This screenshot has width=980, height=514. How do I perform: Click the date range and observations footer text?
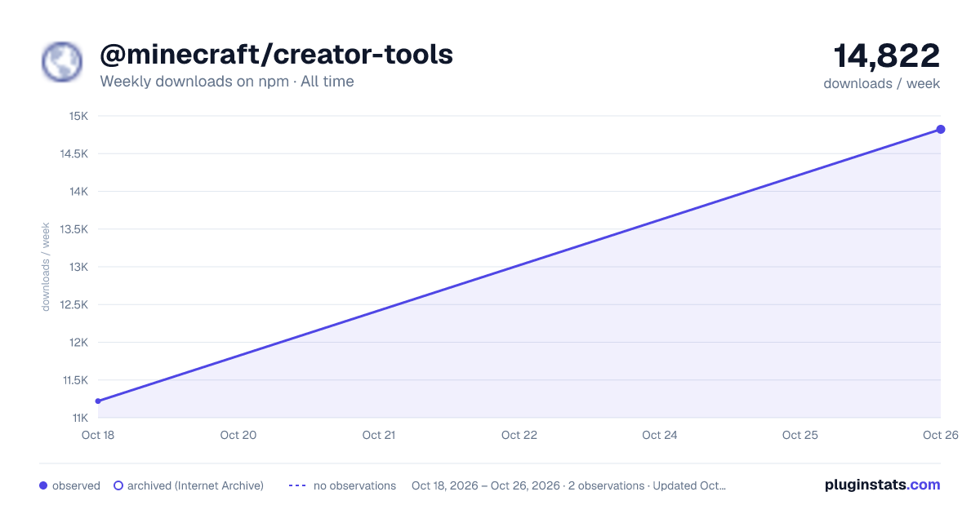(568, 485)
